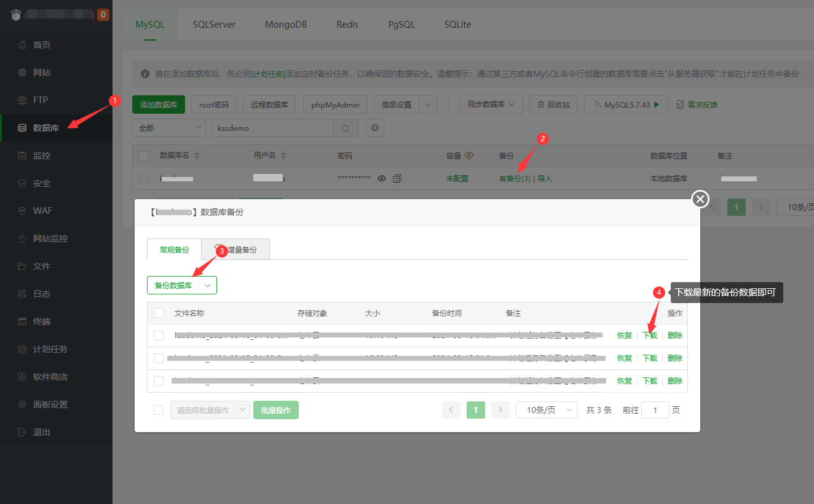Select the 增量备份 tab
814x504 pixels.
tap(235, 250)
